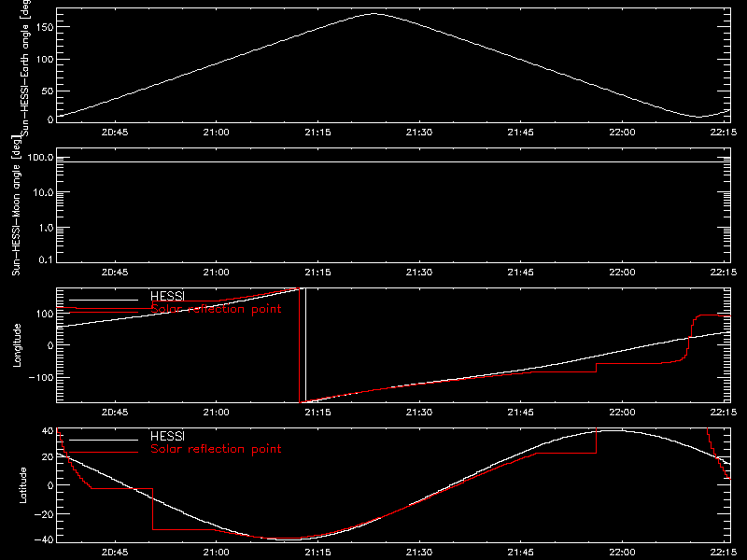Click the 150 tick label on Earth angle plot

(x=44, y=27)
